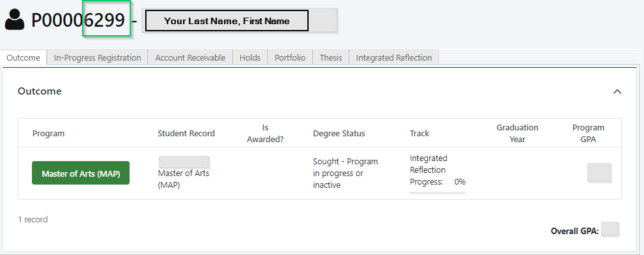Image resolution: width=644 pixels, height=255 pixels.
Task: Switch to the In-Progress Registration tab
Action: click(x=97, y=57)
